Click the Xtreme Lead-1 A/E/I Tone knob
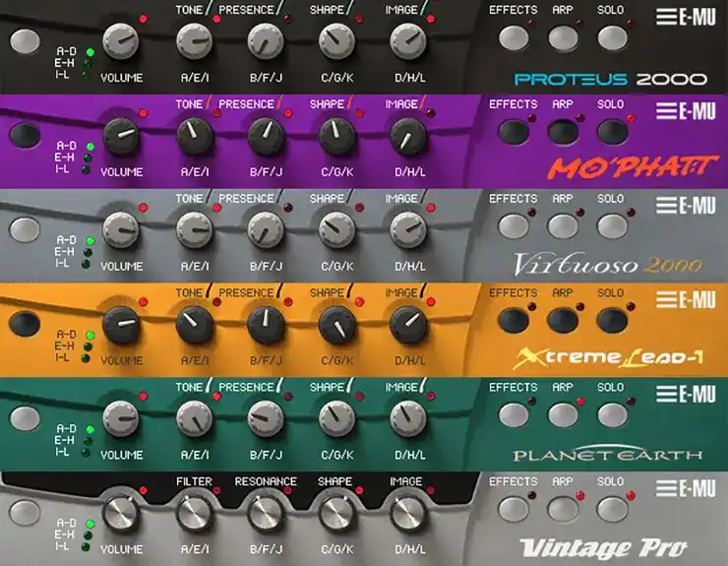Image resolution: width=728 pixels, height=566 pixels. coord(194,325)
